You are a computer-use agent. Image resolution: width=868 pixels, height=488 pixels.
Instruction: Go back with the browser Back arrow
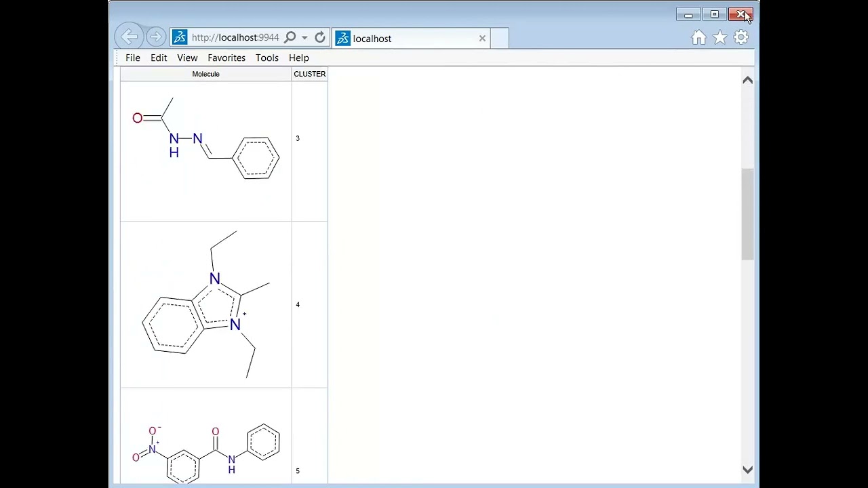point(128,37)
